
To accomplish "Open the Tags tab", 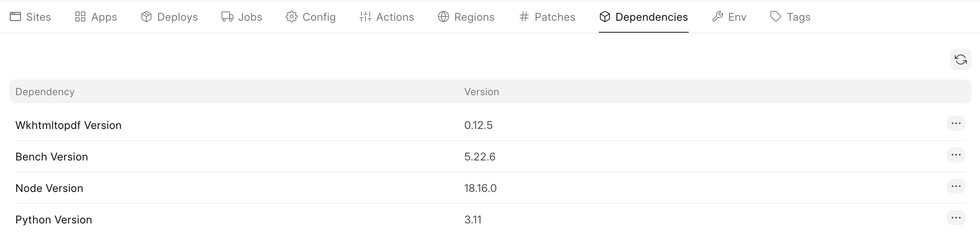I will click(x=790, y=17).
